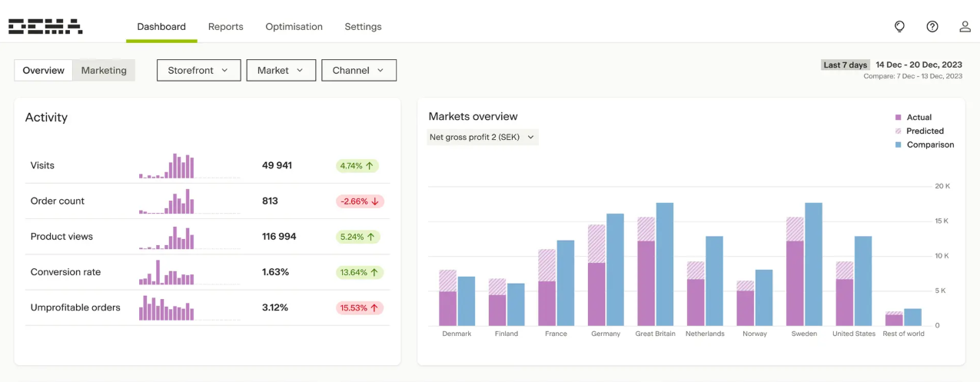Go to the Reports tab
The height and width of the screenshot is (382, 980).
point(225,27)
